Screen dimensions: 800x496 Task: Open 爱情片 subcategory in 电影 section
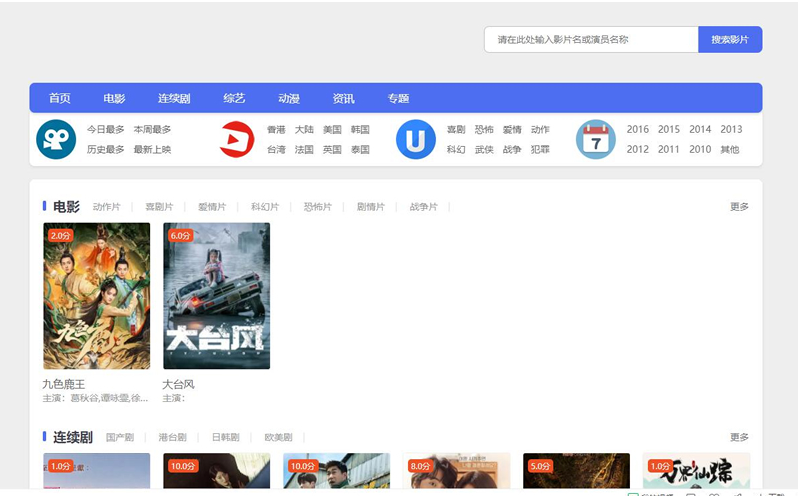tap(212, 207)
